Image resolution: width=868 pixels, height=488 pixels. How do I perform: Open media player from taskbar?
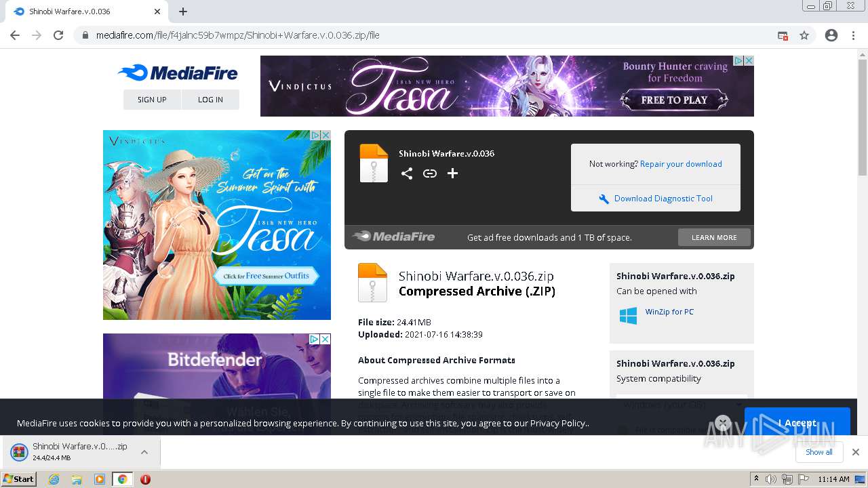pos(100,479)
